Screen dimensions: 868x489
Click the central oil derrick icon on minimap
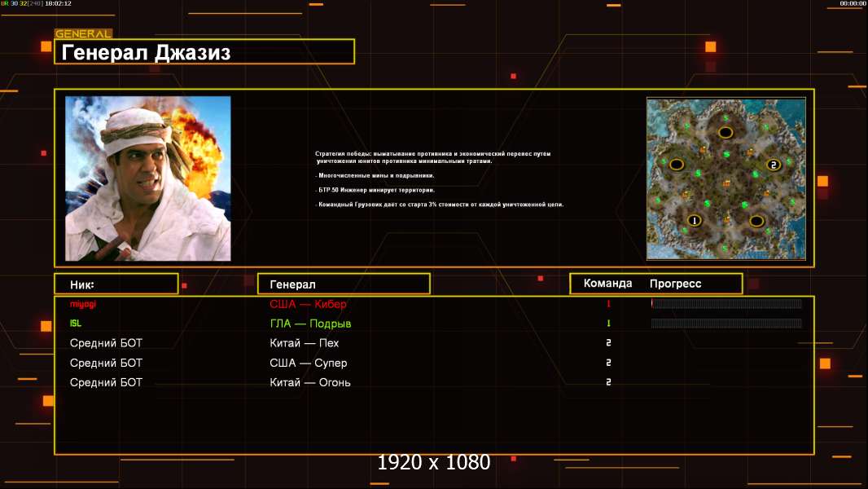pos(725,183)
